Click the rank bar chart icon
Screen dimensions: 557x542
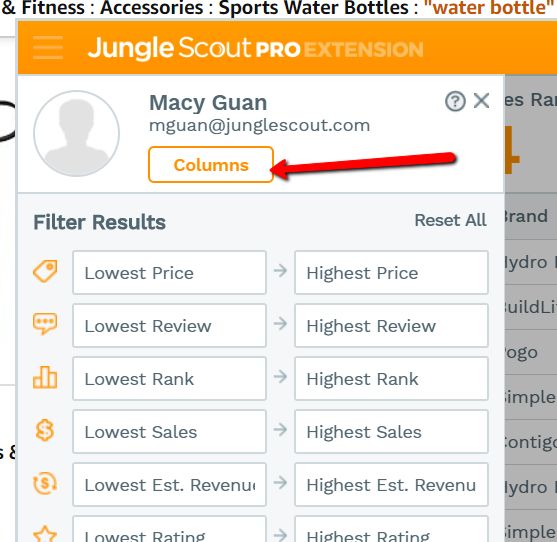(45, 377)
